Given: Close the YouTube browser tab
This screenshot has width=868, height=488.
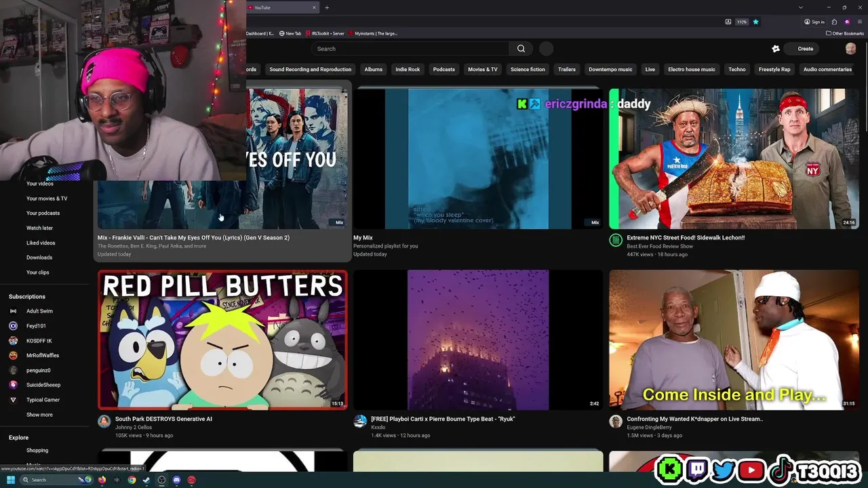Looking at the screenshot, I should click(x=314, y=7).
